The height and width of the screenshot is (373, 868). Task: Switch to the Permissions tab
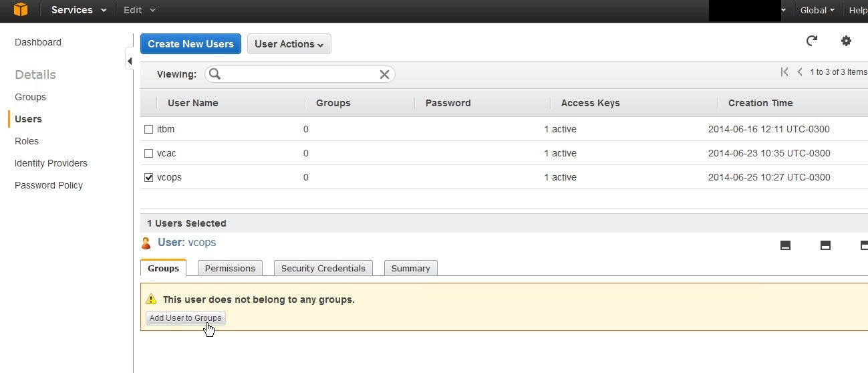tap(230, 268)
